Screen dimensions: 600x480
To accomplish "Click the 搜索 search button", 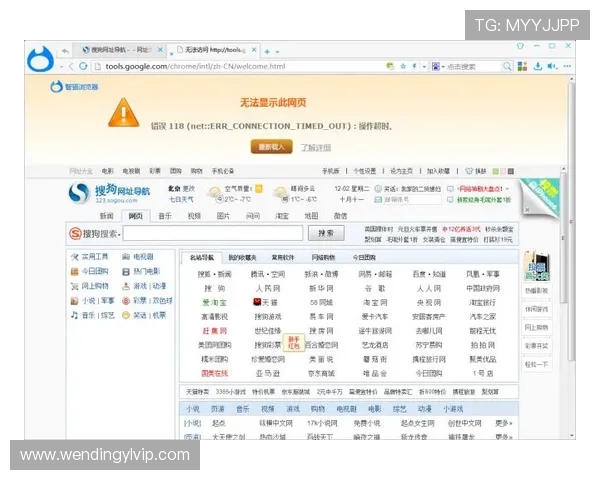I will pos(326,233).
